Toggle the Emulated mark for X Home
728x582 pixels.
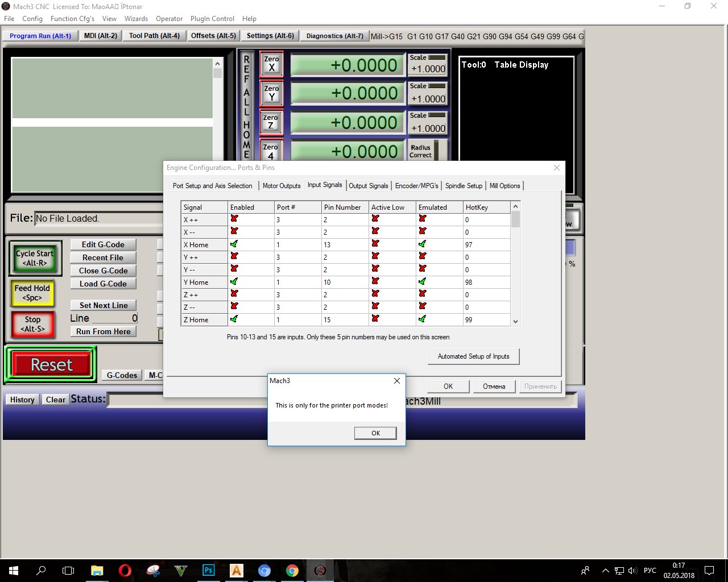point(422,244)
